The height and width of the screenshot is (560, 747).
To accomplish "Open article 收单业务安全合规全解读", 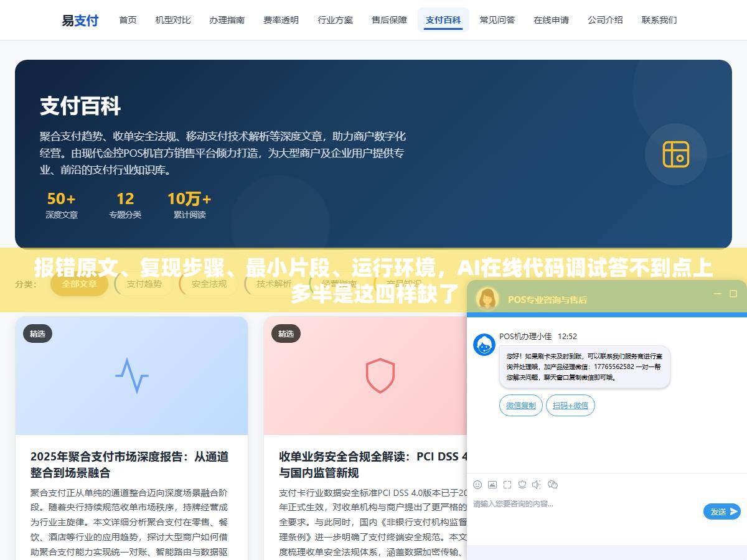I will coord(372,464).
